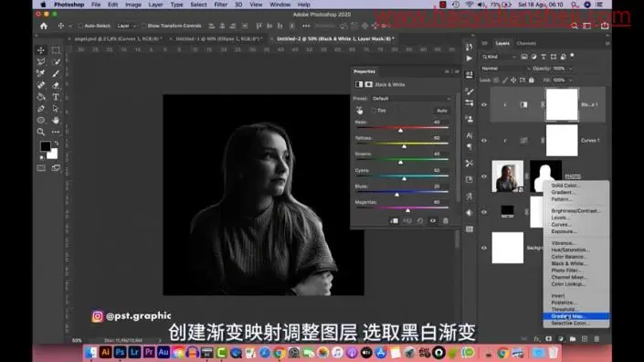The image size is (644, 362).
Task: Hide the PHOTO layer
Action: point(484,176)
